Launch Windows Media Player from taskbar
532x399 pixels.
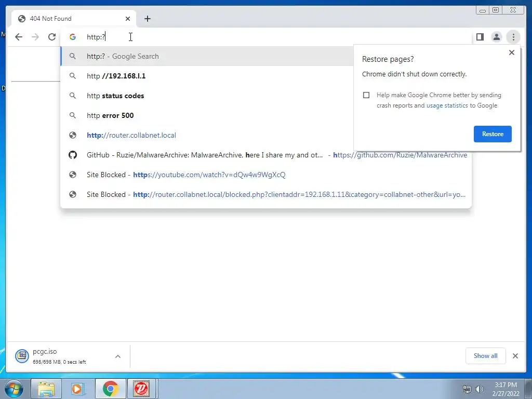[x=78, y=389]
